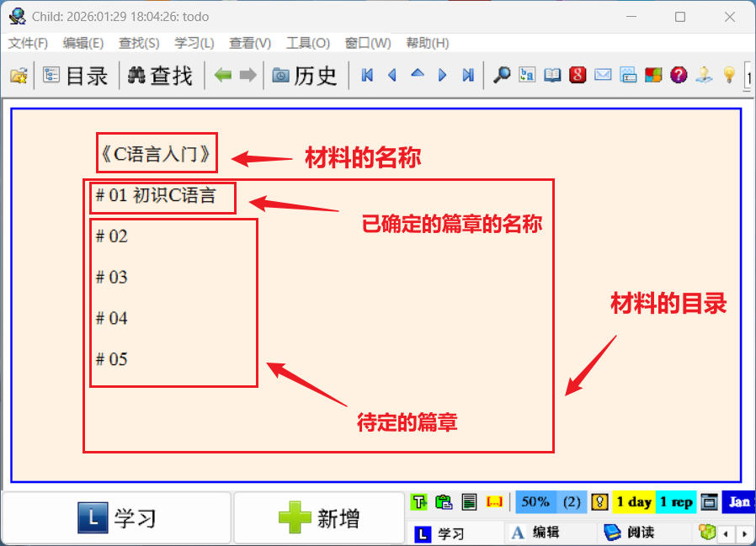The width and height of the screenshot is (756, 546).
Task: Open 历史 history from the toolbar
Action: tap(306, 76)
